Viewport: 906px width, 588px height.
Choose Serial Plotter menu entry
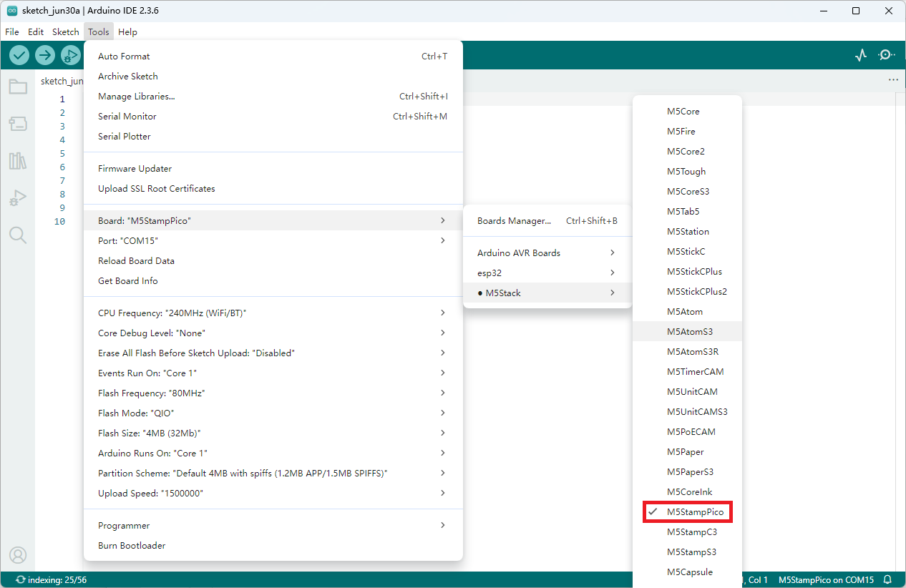click(273, 136)
